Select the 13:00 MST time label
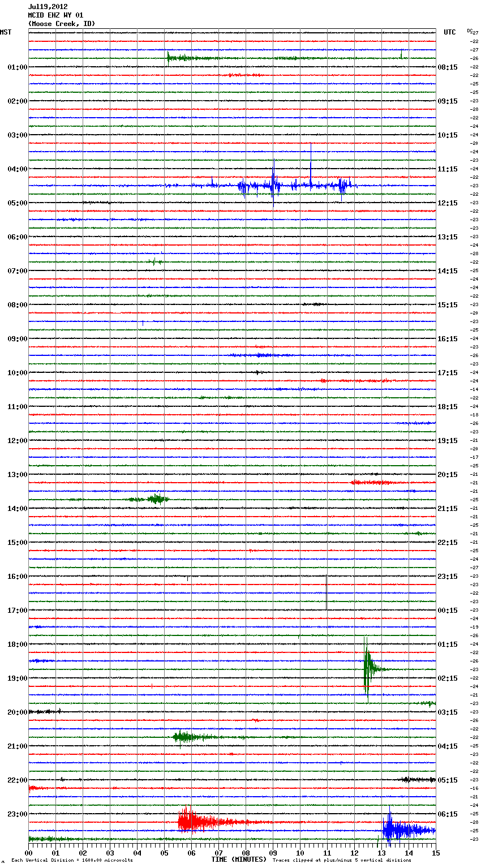Image resolution: width=481 pixels, height=868 pixels. click(18, 475)
